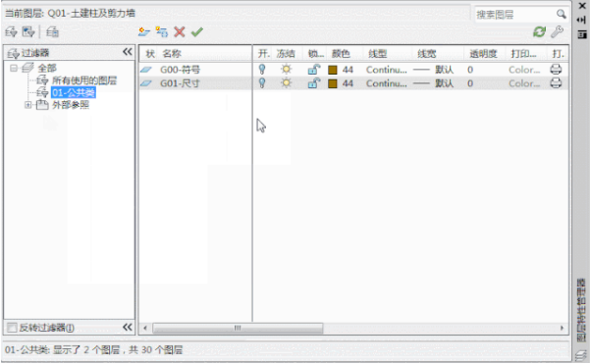
Task: Sort by 名称 column header
Action: tap(172, 53)
